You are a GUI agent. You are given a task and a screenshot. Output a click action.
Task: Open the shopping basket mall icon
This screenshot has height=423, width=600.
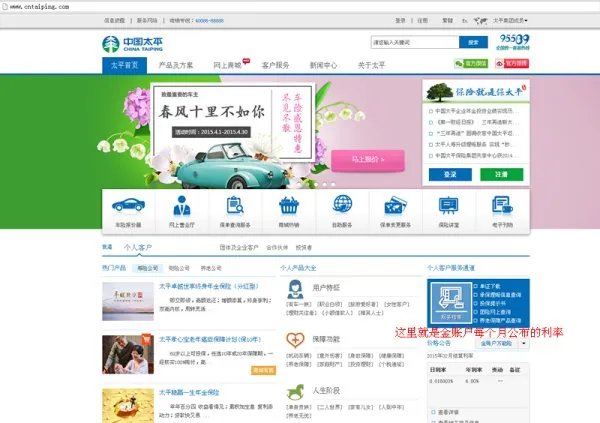289,206
